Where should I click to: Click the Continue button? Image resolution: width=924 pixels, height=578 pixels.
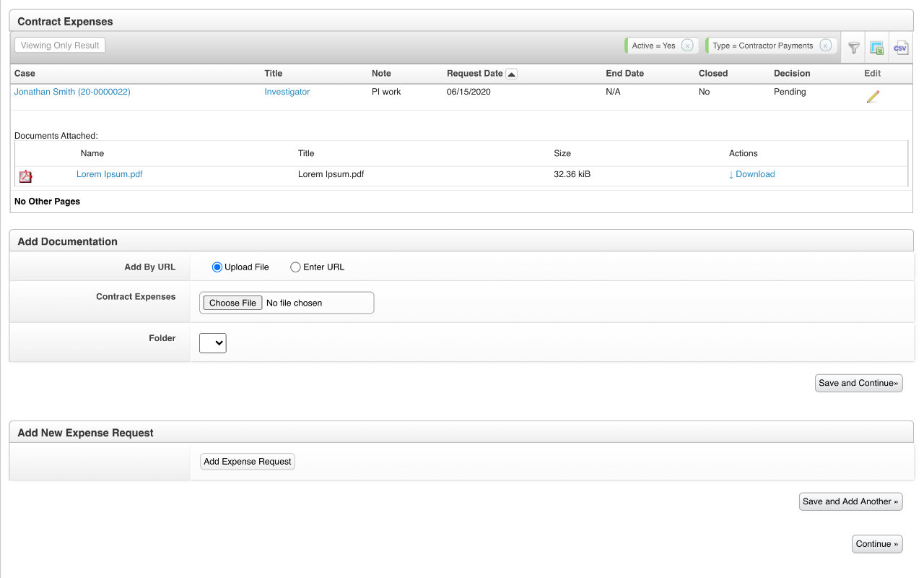877,544
